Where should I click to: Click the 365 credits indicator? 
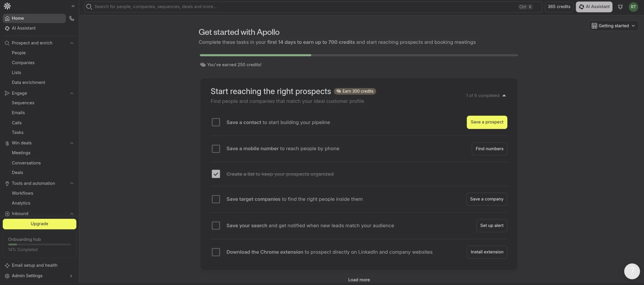pyautogui.click(x=559, y=7)
